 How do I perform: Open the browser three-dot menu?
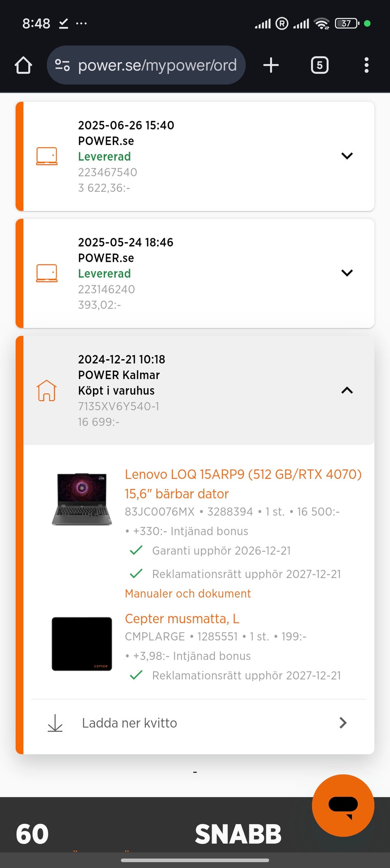pyautogui.click(x=366, y=65)
